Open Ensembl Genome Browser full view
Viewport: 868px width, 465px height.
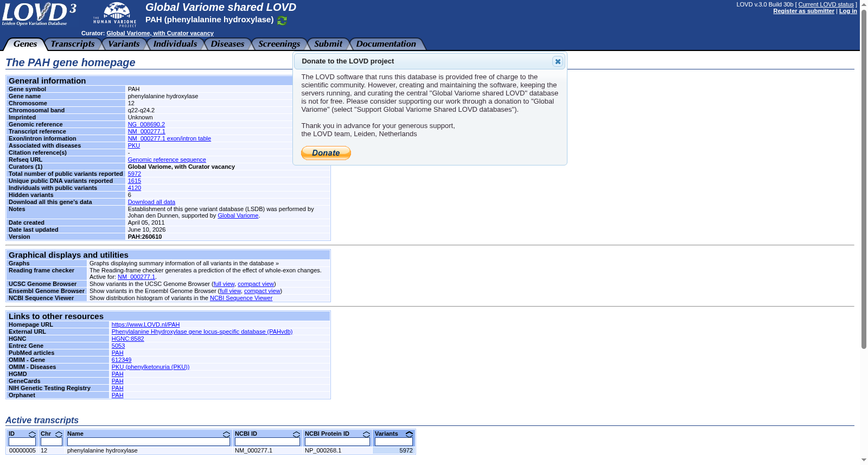click(230, 291)
